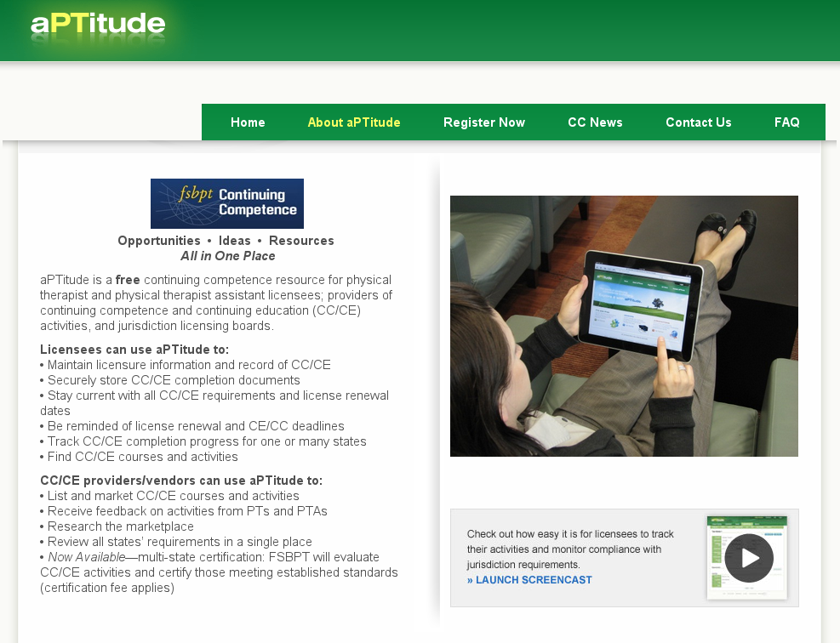
Task: Click 'List and market CC/CE courses' bullet
Action: click(x=169, y=496)
